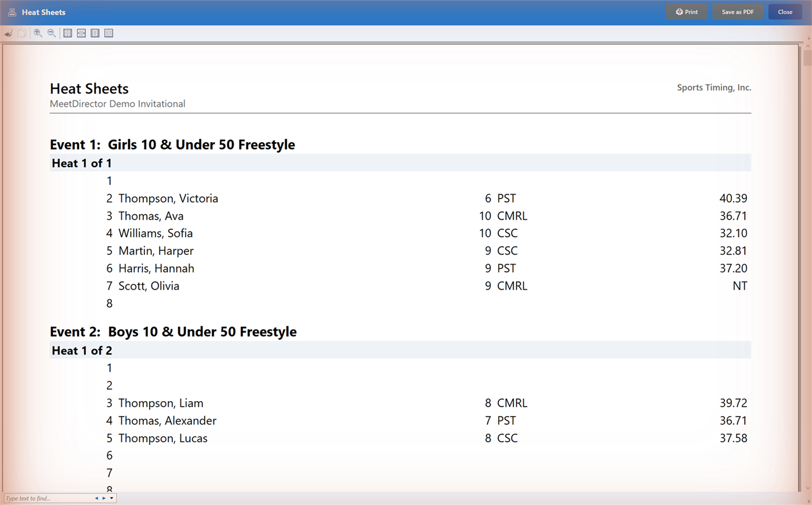Click the Save as PDF button
Screen dimensions: 812x505
[x=738, y=12]
